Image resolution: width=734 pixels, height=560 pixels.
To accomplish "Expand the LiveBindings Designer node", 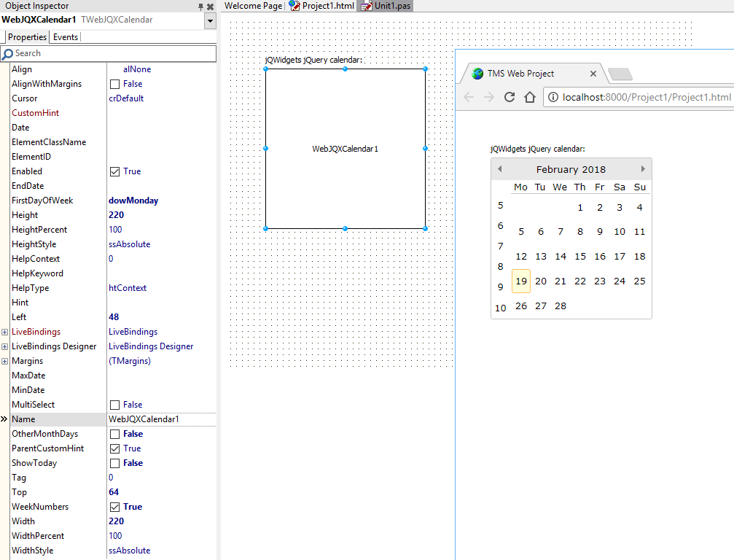I will point(4,347).
